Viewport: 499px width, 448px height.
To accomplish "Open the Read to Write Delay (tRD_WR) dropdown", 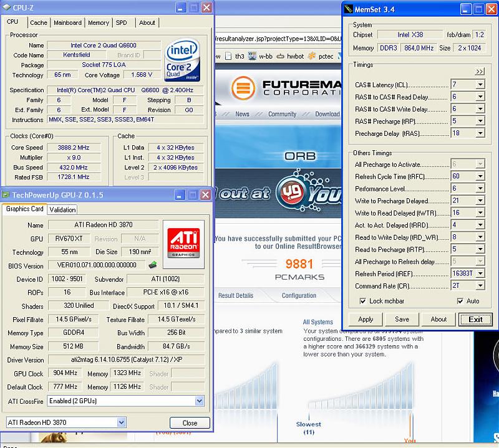I will pos(480,237).
